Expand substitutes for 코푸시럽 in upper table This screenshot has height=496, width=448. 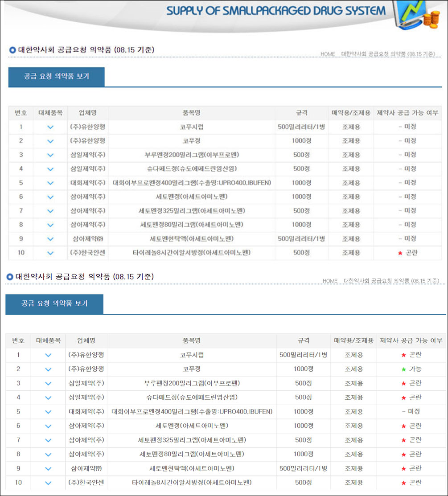[x=50, y=127]
